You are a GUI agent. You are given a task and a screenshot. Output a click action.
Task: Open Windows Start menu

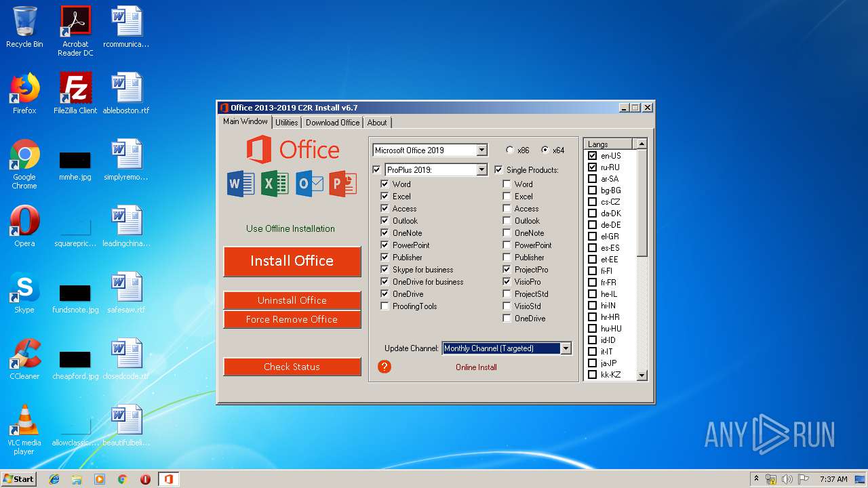[x=18, y=479]
